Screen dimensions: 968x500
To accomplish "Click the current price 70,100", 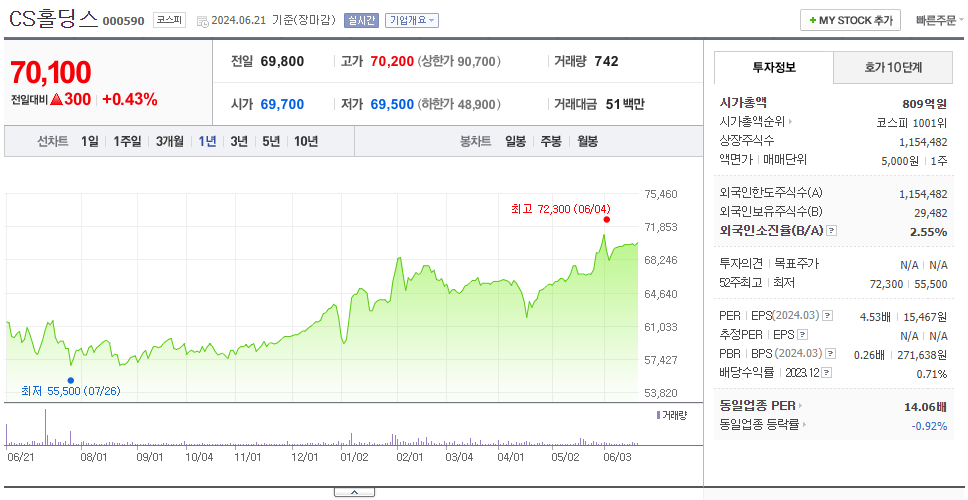I will (x=51, y=72).
